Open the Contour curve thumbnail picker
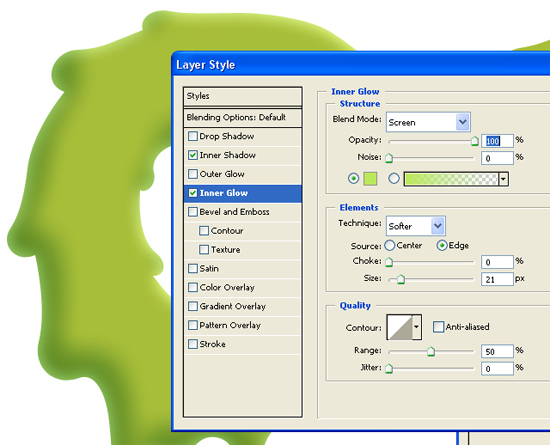The height and width of the screenshot is (445, 550). coord(400,327)
